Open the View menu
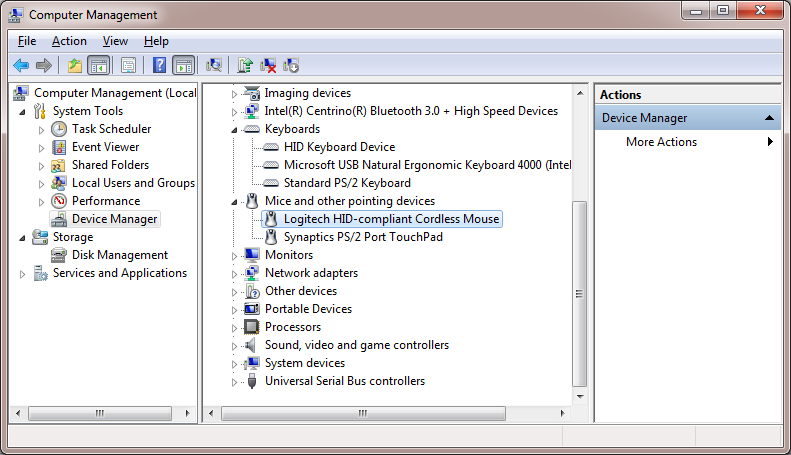 [x=115, y=41]
